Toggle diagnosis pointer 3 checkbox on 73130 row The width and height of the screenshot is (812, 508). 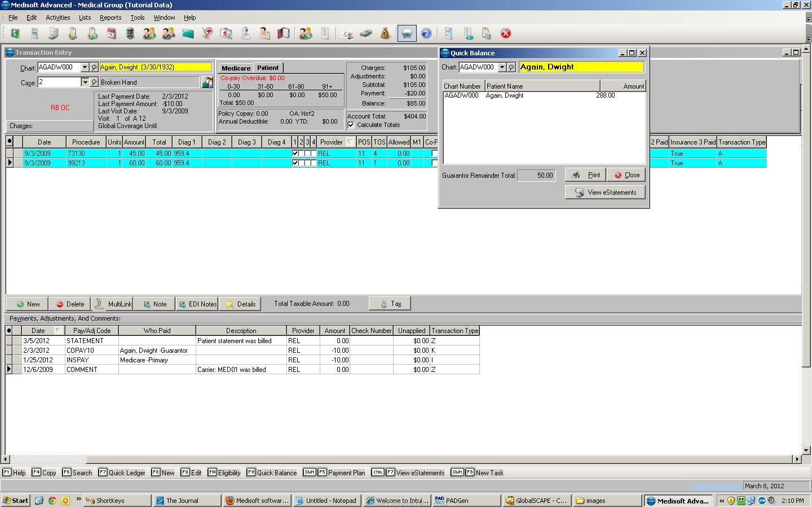click(x=307, y=154)
